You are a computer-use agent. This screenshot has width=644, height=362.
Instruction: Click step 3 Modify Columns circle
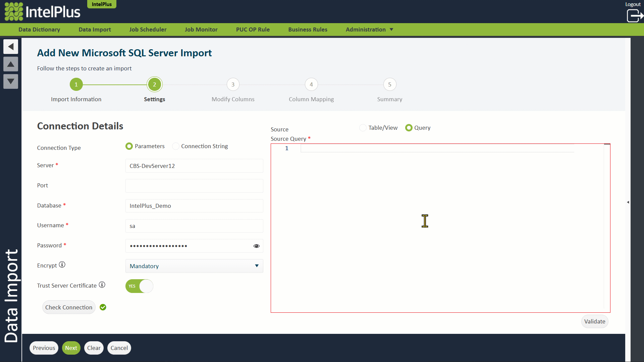click(x=233, y=84)
